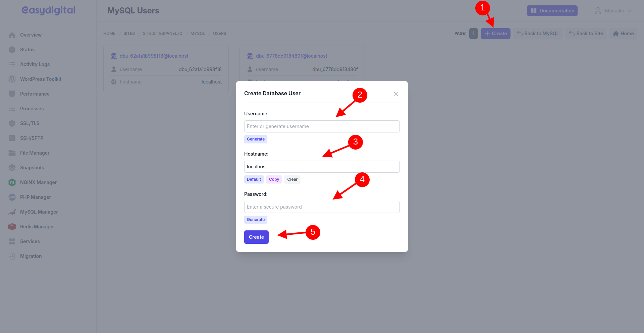Open Snapshots from the sidebar
This screenshot has width=644, height=333.
coord(32,167)
